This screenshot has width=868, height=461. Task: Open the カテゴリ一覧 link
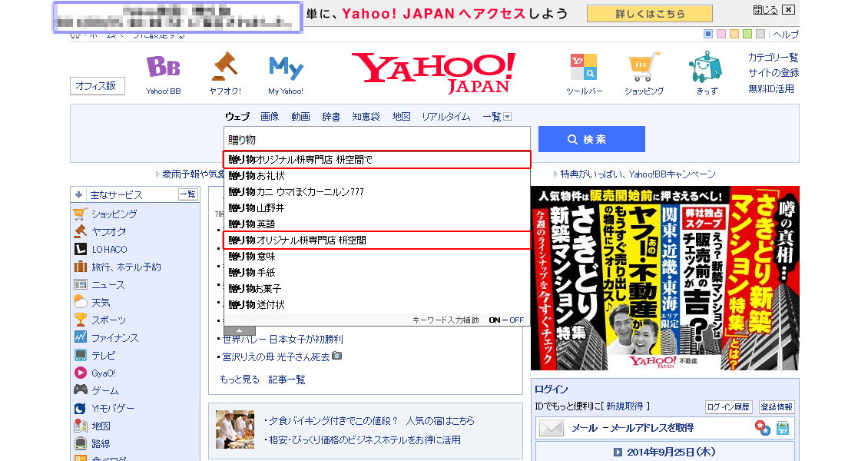tap(774, 58)
